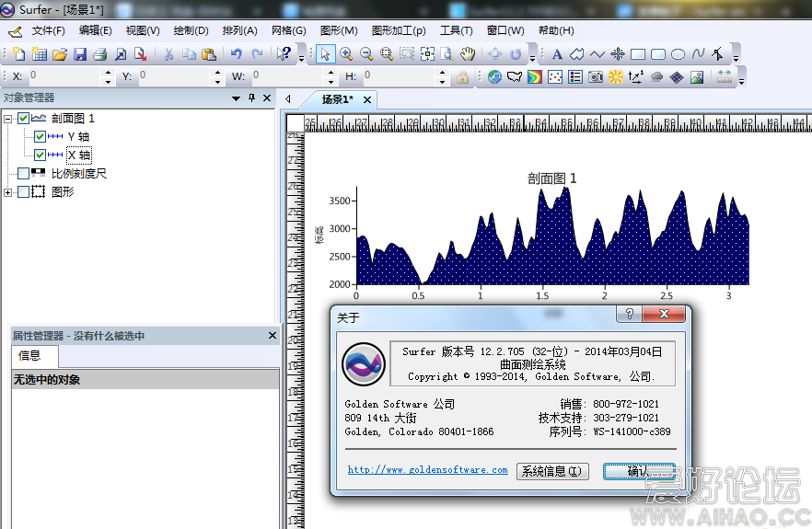This screenshot has width=812, height=529.
Task: Decrease the Y position spinner
Action: pos(217,82)
